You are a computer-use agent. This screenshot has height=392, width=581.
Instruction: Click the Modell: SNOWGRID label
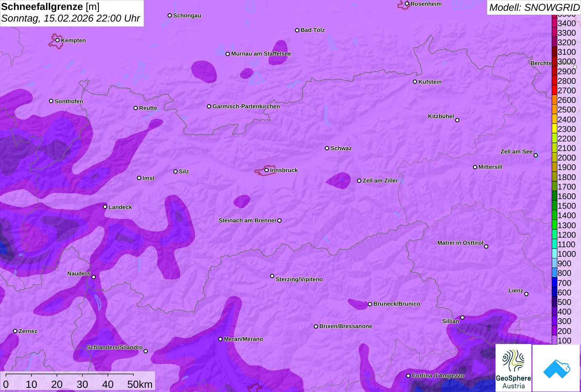point(534,7)
